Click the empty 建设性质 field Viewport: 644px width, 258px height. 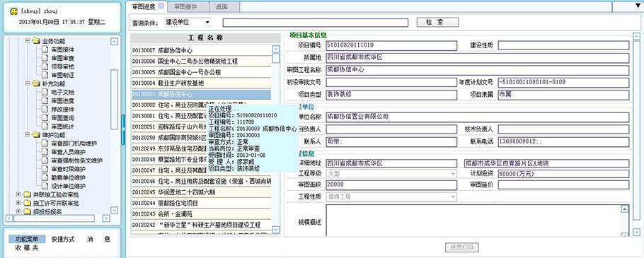point(563,45)
